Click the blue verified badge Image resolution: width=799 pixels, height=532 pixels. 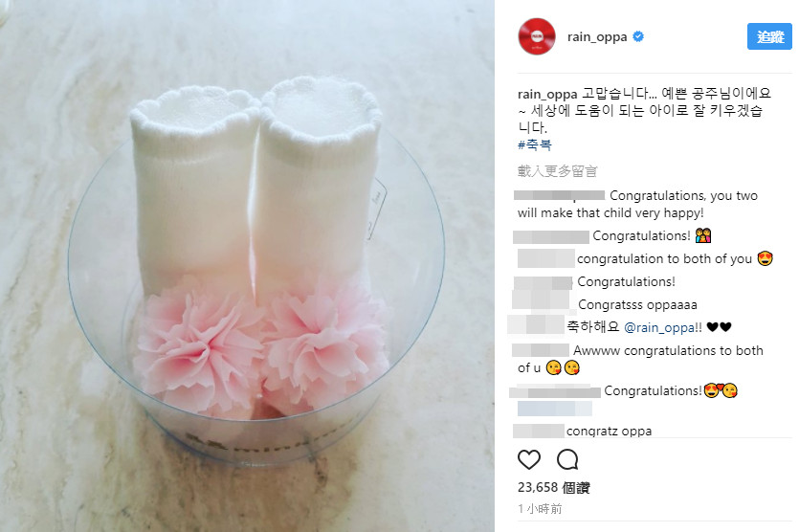638,36
